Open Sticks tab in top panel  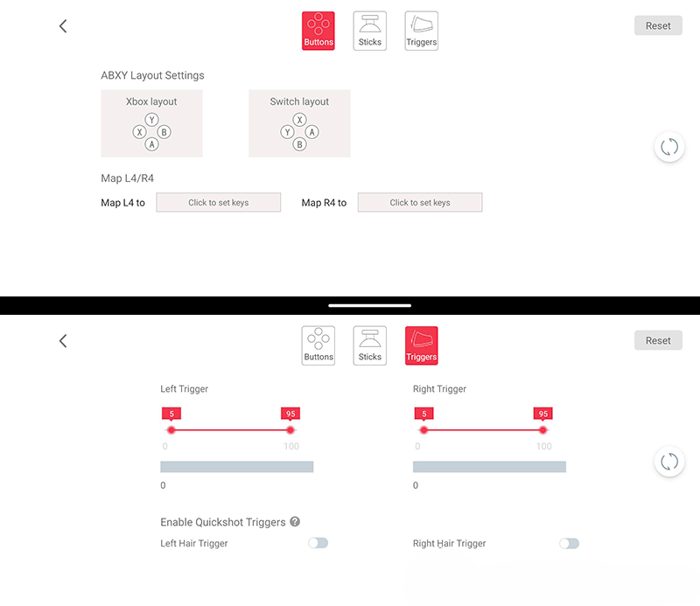click(x=369, y=31)
